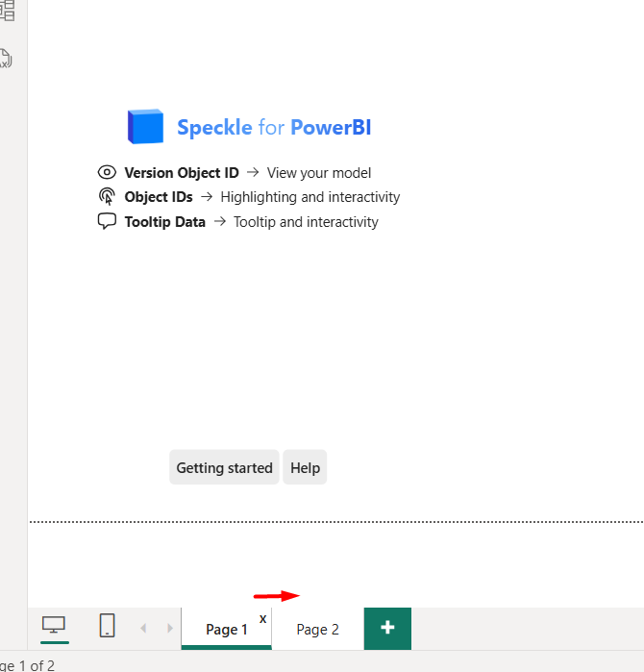Open the model view sidebar icon
Screen dimensions: 644x672
[x=8, y=11]
